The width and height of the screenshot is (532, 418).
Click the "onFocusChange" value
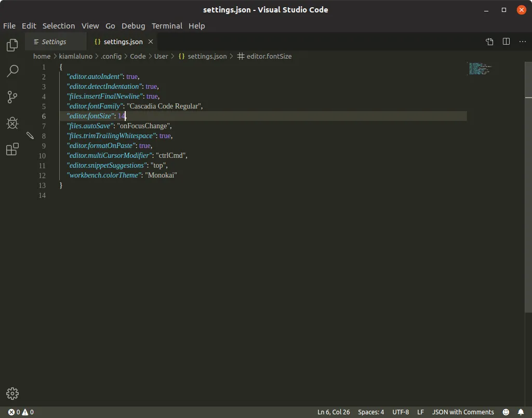143,126
